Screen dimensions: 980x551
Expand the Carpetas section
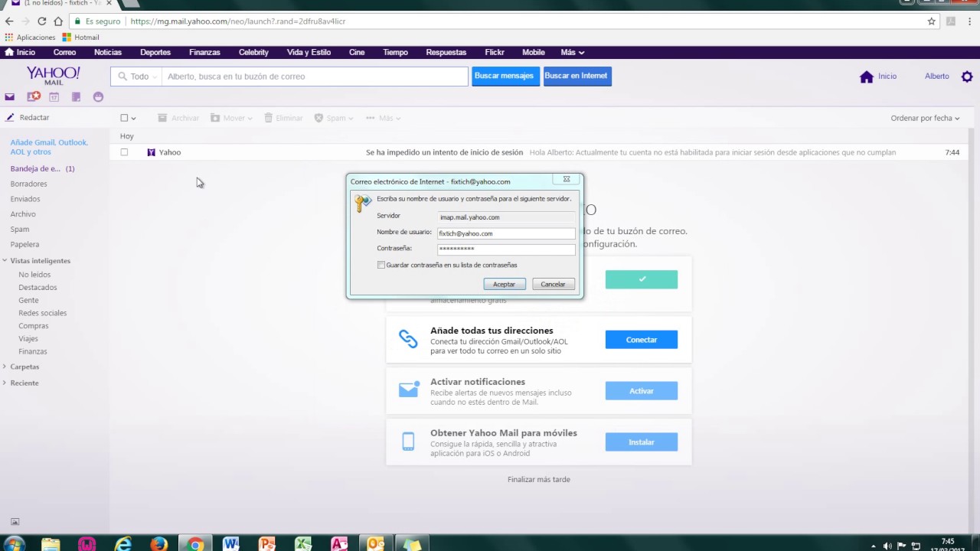(x=5, y=367)
